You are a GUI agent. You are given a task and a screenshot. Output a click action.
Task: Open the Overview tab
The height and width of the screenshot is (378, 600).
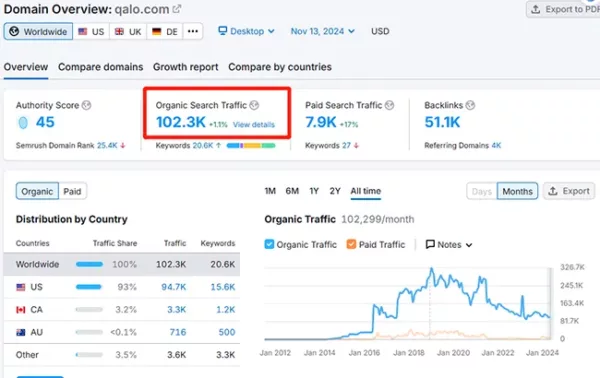coord(26,67)
